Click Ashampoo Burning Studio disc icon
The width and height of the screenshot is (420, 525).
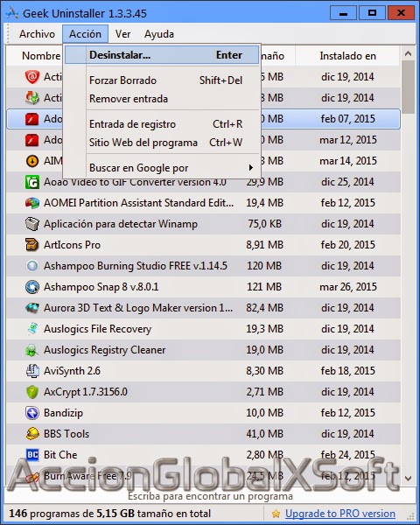point(32,266)
